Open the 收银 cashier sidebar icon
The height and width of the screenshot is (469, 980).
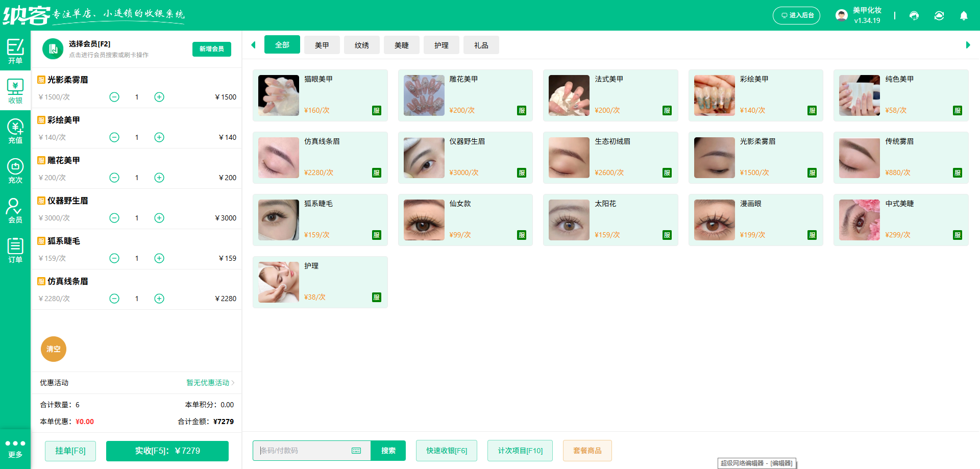(x=15, y=91)
